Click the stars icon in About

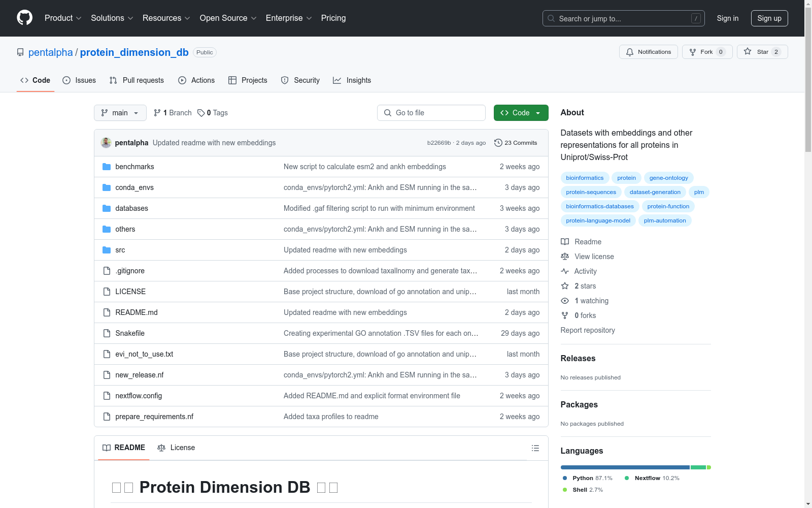565,286
